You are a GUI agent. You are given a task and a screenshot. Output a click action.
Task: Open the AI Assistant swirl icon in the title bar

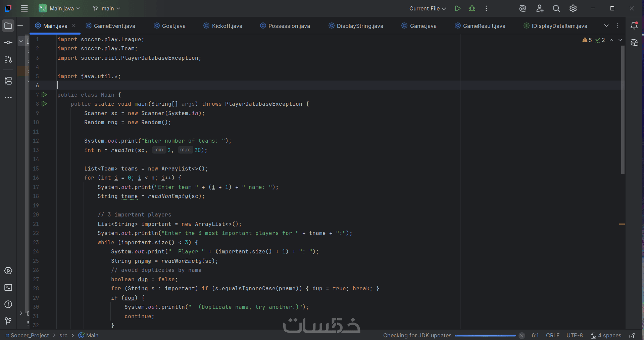pyautogui.click(x=523, y=8)
